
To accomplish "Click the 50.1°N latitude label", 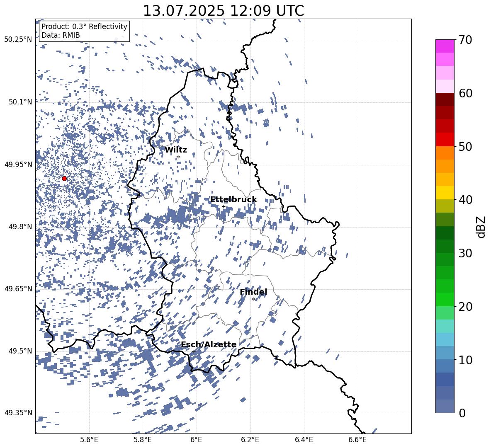I will (x=20, y=102).
